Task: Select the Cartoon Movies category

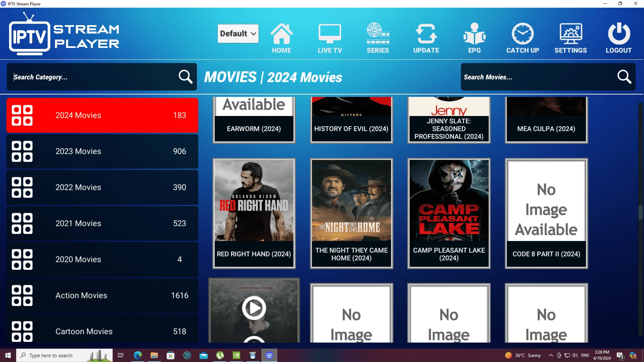Action: point(102,329)
